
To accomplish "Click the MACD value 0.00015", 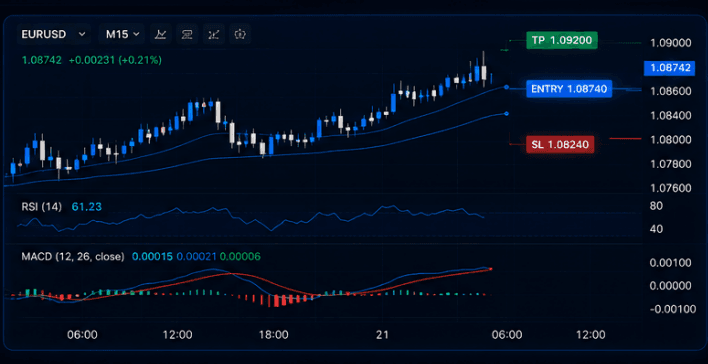I will tap(152, 257).
